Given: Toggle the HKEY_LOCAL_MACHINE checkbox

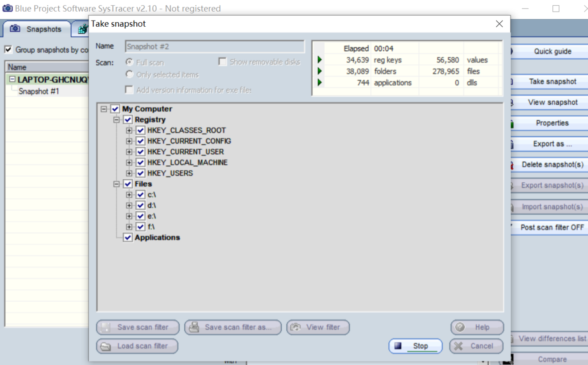Looking at the screenshot, I should point(140,162).
